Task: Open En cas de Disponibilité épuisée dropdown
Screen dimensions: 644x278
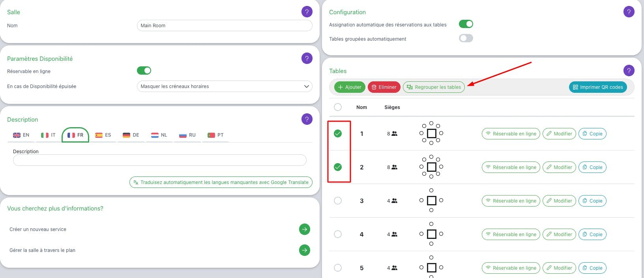Action: tap(225, 86)
